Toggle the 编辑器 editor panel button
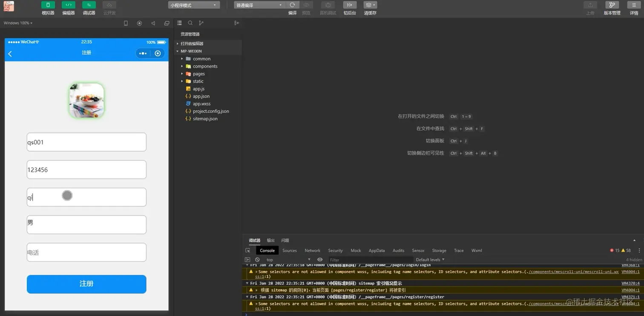644x316 pixels. 68,5
